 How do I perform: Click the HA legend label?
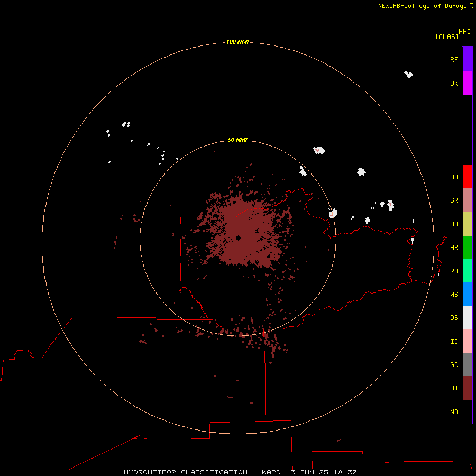pyautogui.click(x=454, y=177)
